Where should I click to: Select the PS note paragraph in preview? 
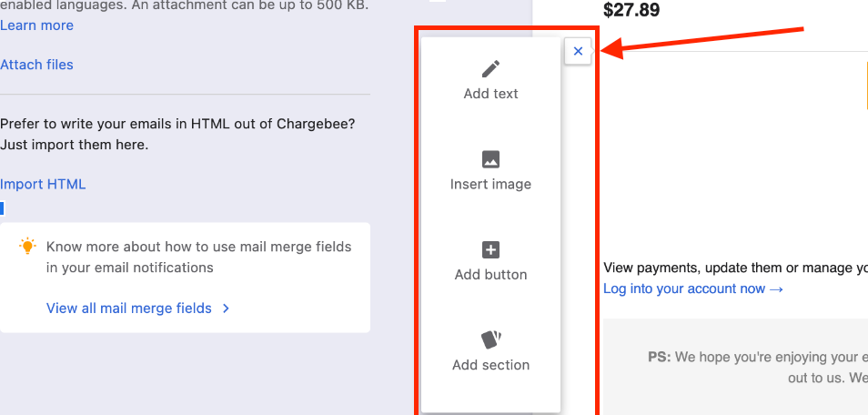click(757, 367)
